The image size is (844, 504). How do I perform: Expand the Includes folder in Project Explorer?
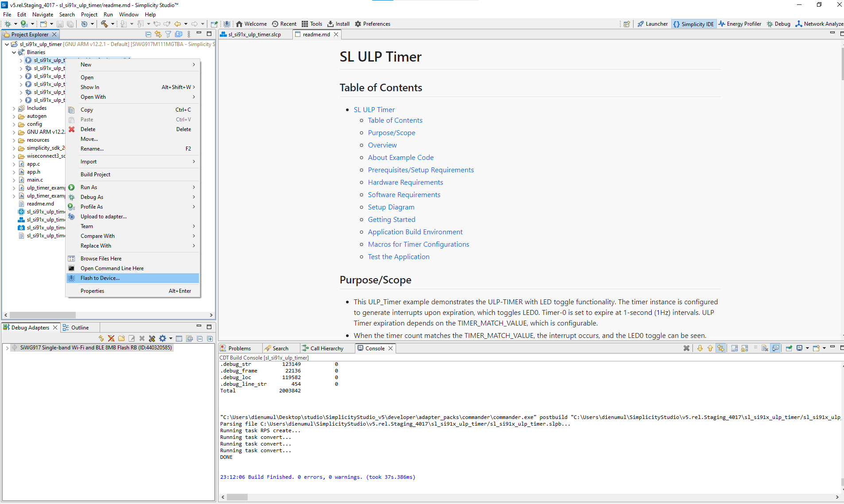pyautogui.click(x=14, y=108)
